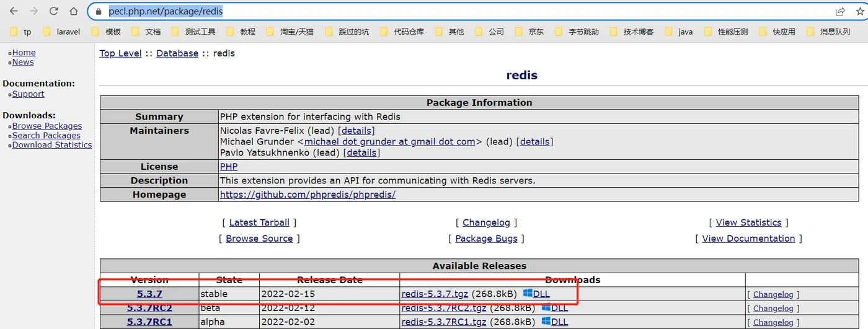
Task: Reload the page with the refresh icon
Action: click(54, 11)
